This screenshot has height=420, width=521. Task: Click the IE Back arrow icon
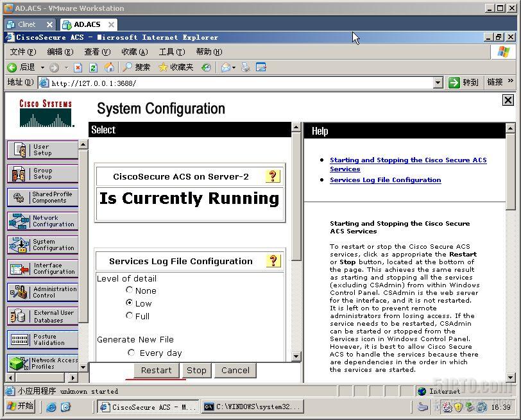click(x=12, y=67)
